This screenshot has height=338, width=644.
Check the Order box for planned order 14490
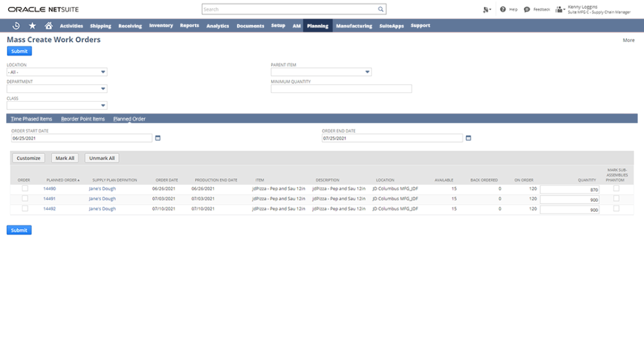25,189
